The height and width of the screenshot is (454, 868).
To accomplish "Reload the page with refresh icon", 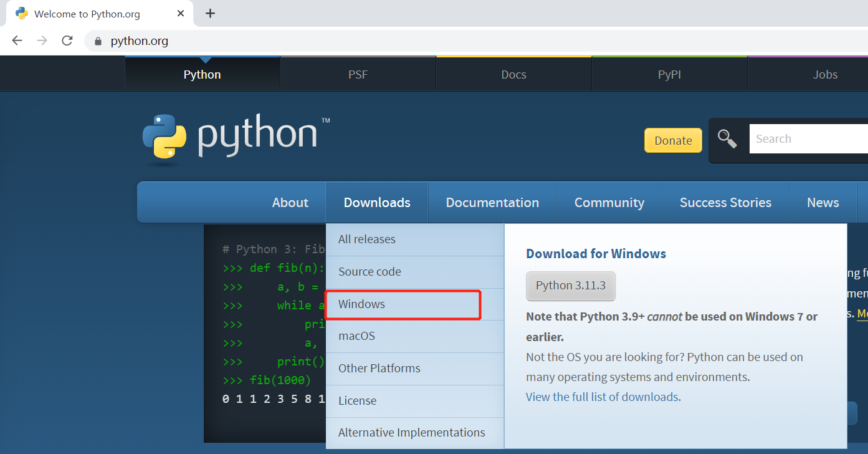I will (67, 41).
